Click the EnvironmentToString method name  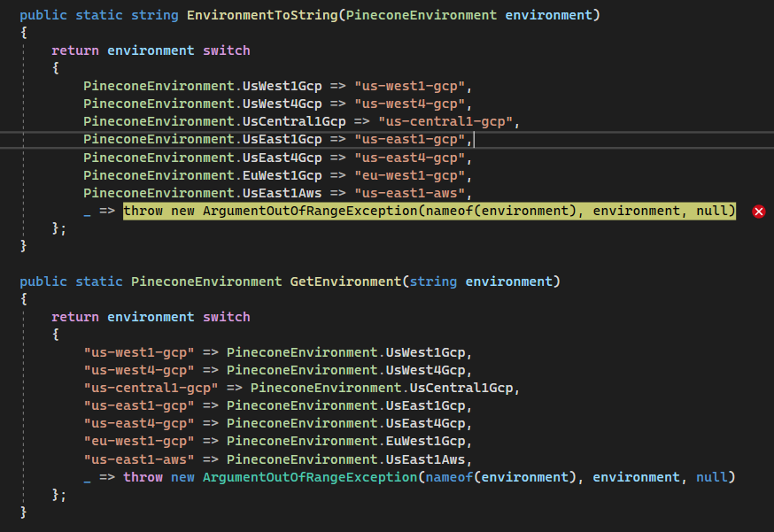pyautogui.click(x=262, y=15)
